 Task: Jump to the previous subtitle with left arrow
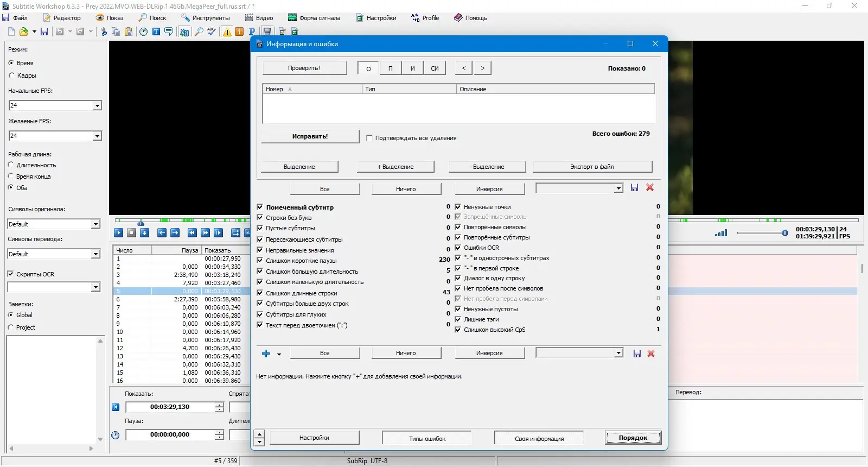[x=162, y=232]
